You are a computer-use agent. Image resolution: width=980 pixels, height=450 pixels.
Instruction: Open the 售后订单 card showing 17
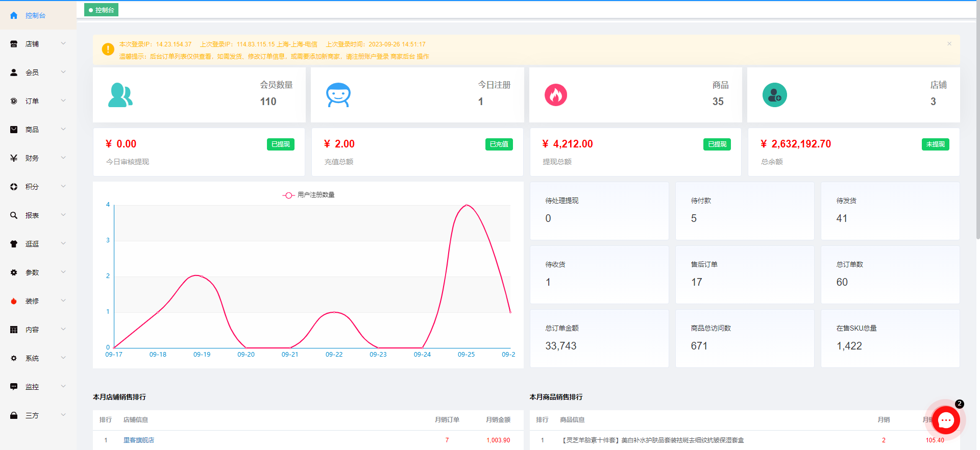click(x=745, y=274)
